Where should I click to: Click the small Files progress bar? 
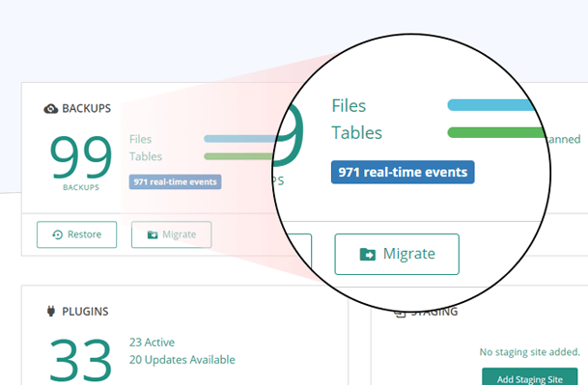pos(240,139)
